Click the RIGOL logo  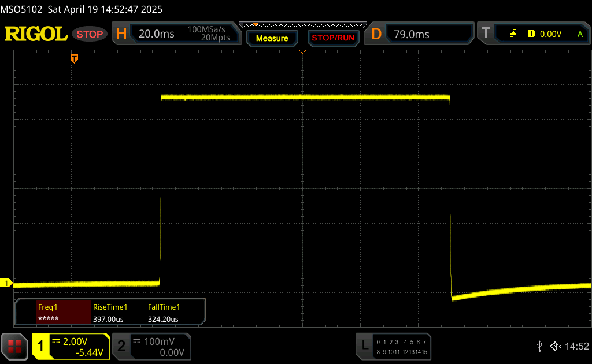coord(36,34)
